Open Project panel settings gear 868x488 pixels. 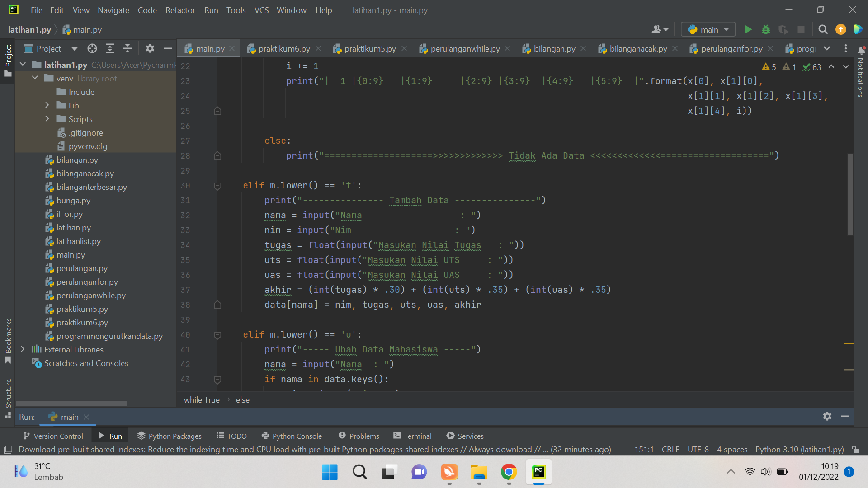[x=150, y=49]
